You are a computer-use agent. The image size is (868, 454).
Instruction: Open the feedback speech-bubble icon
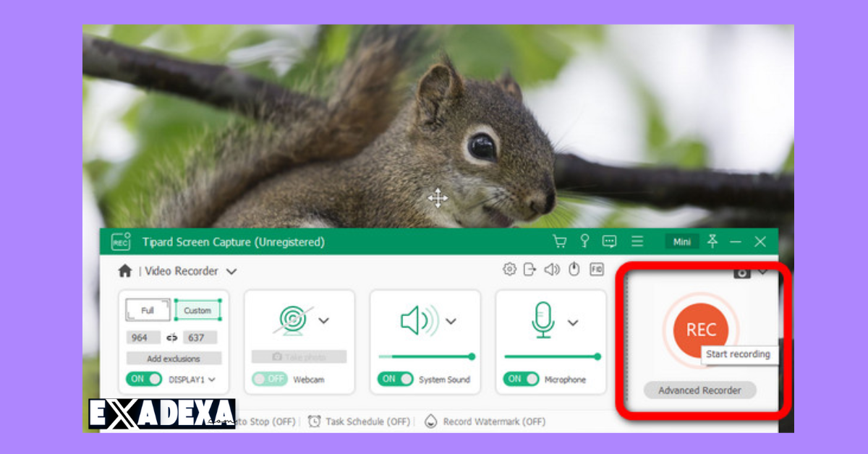[x=608, y=241]
